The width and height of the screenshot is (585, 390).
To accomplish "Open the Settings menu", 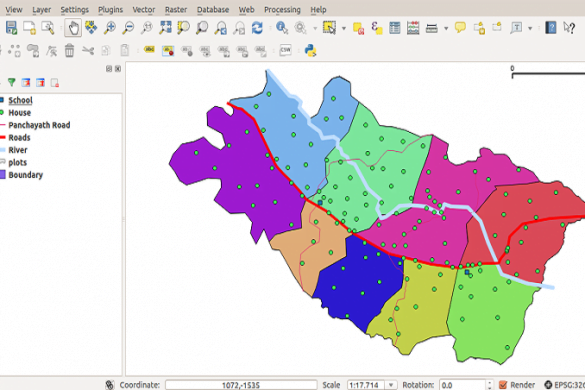I will tap(75, 10).
